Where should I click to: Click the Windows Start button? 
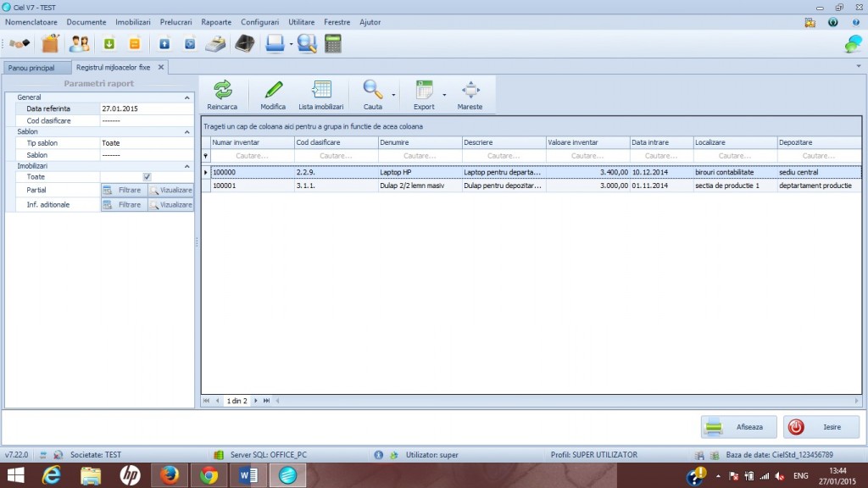[15, 475]
